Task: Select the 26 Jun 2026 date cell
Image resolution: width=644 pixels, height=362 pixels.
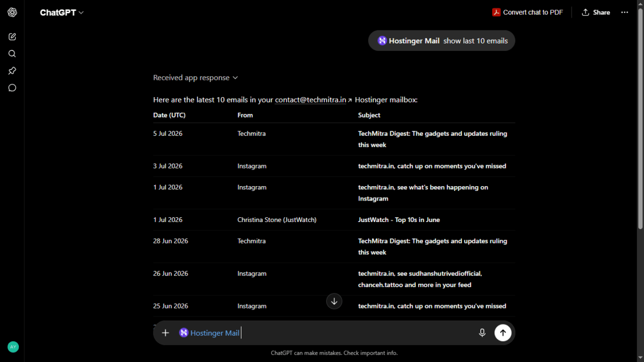Action: click(171, 274)
